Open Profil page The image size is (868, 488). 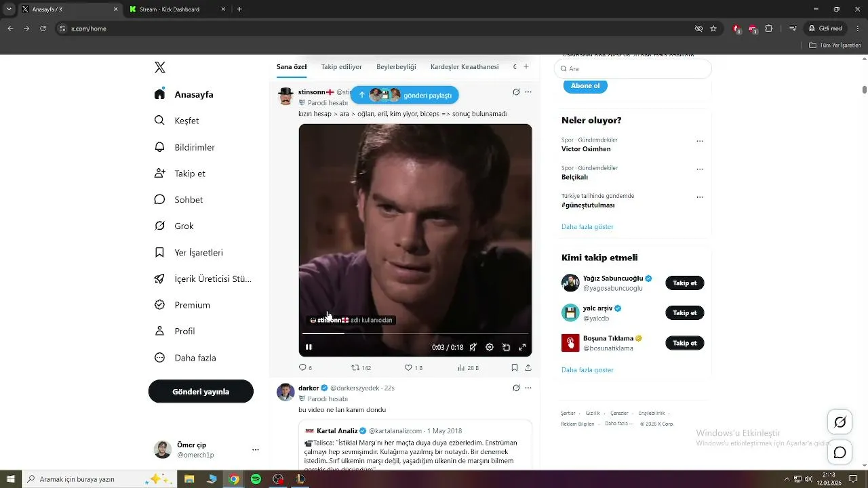[175, 331]
